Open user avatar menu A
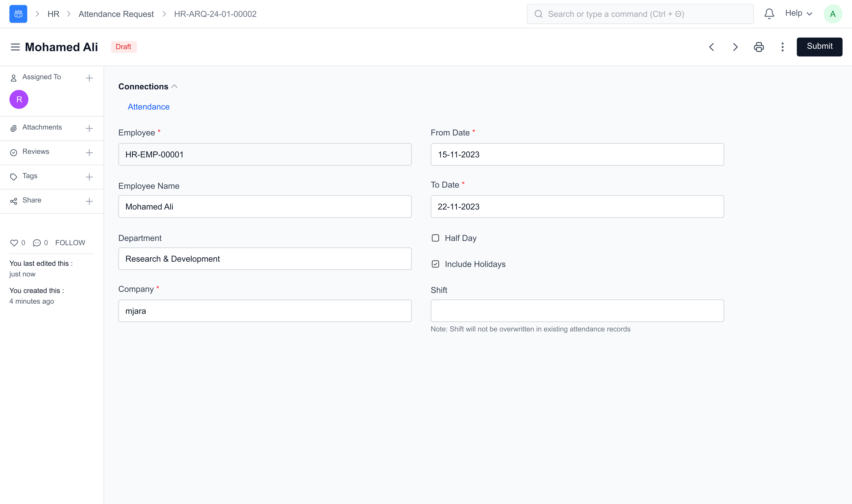 (832, 14)
